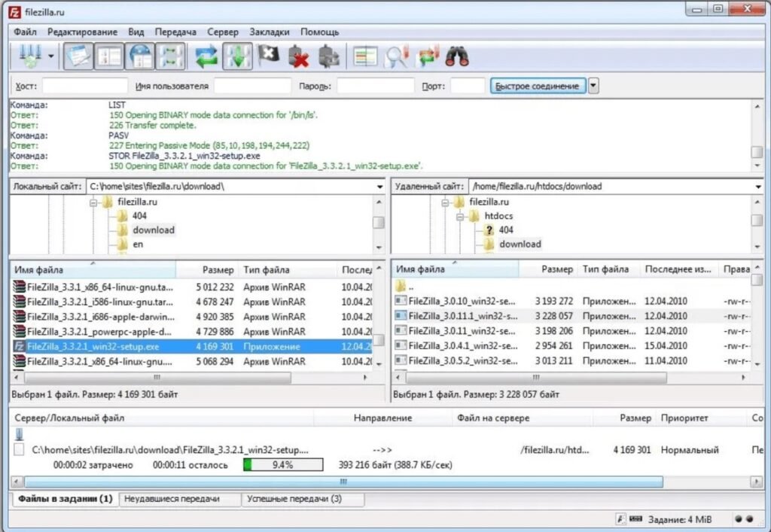Cancel current operation flag icon

pos(269,56)
